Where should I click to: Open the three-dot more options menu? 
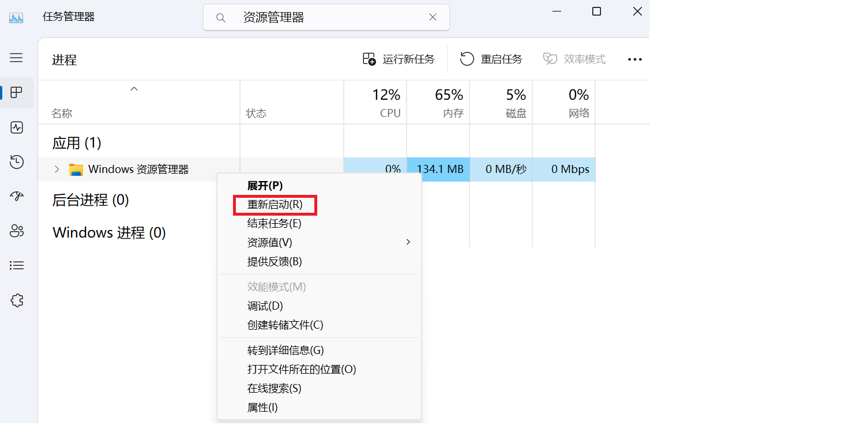(x=635, y=59)
